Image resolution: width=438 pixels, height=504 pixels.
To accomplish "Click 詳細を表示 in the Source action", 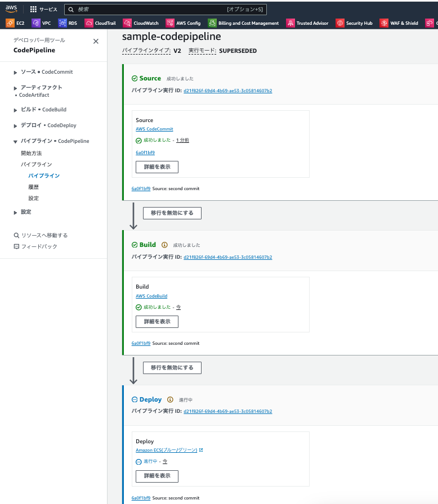I will (x=157, y=167).
